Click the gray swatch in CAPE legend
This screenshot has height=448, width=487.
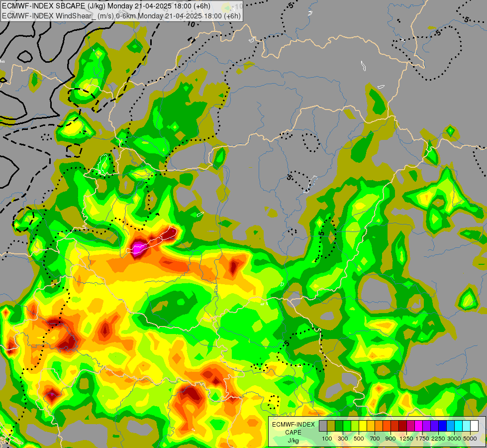point(323,426)
